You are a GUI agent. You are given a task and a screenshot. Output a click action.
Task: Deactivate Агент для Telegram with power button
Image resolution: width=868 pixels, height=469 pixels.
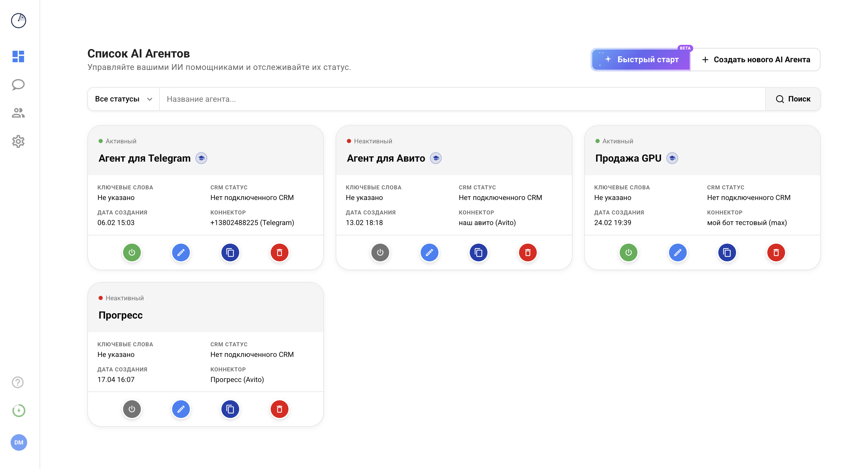(132, 252)
